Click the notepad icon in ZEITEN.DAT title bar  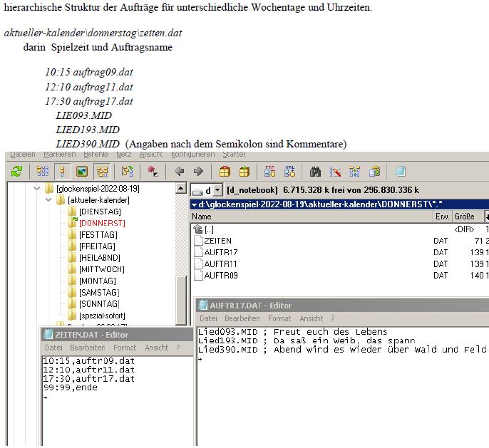(x=48, y=335)
